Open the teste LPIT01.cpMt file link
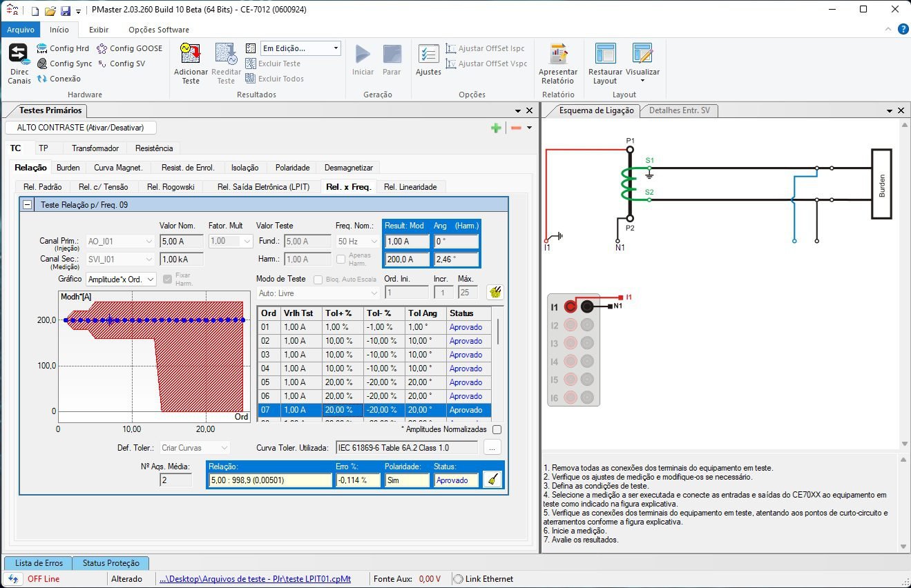This screenshot has height=588, width=911. point(255,579)
